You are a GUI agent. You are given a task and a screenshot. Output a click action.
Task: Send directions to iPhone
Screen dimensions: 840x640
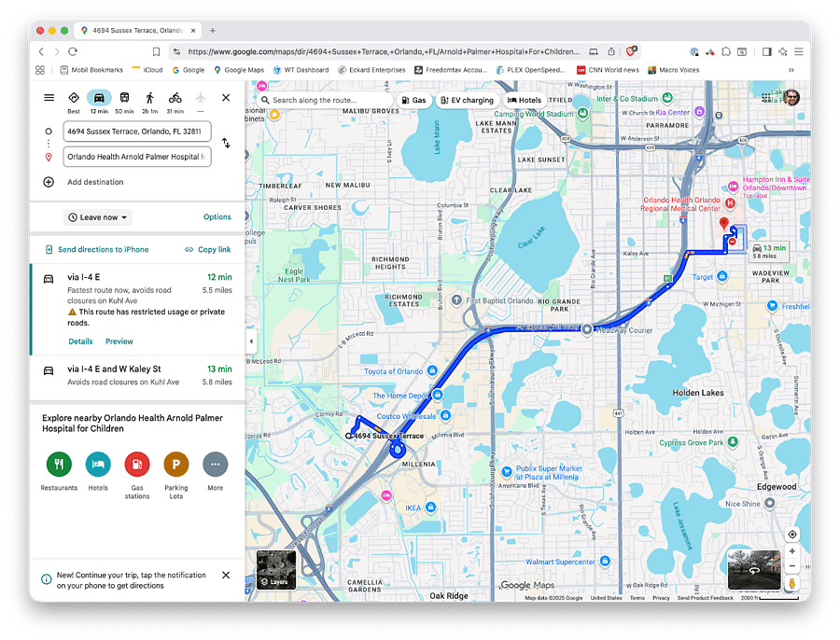(x=96, y=250)
